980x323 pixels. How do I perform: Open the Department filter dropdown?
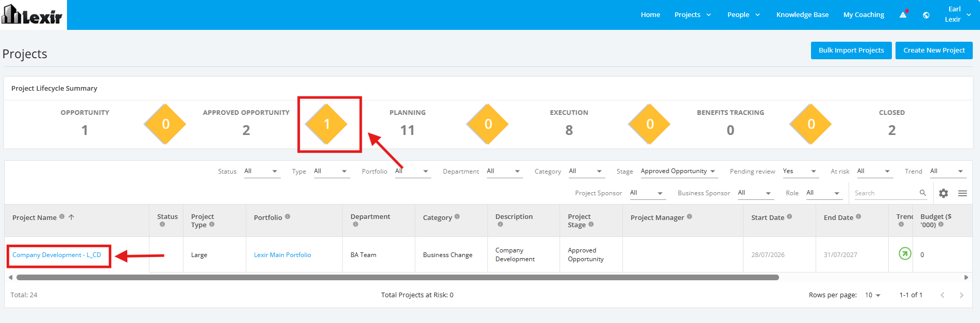pyautogui.click(x=504, y=171)
